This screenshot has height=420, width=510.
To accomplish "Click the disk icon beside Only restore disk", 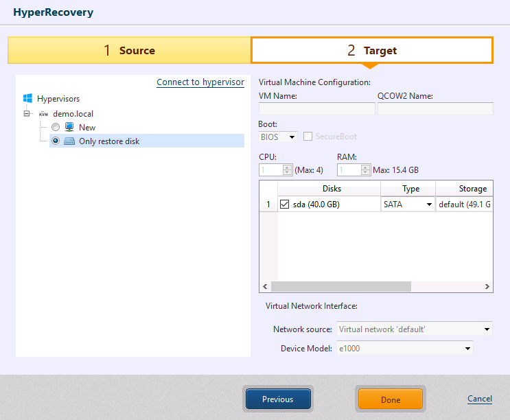I will (x=69, y=141).
